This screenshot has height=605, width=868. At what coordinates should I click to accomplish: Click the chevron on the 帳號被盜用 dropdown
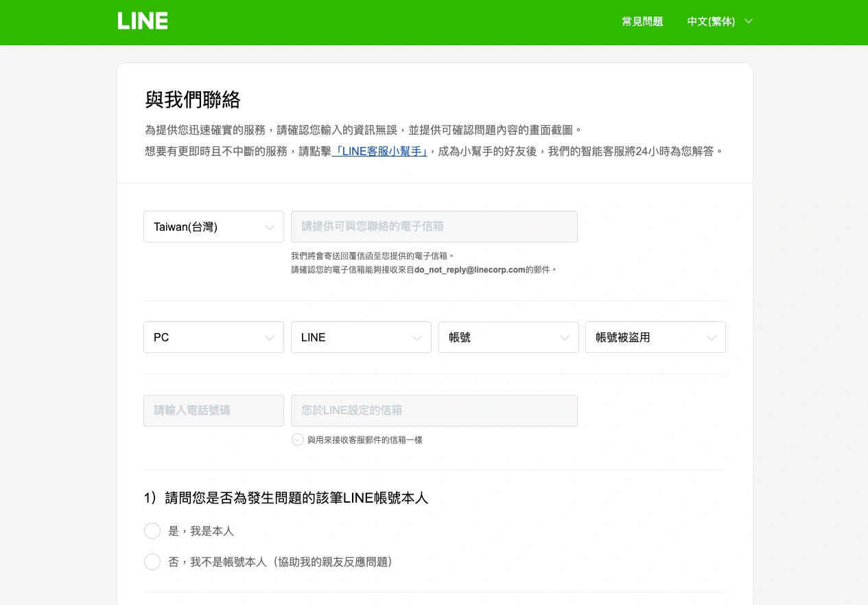(x=711, y=337)
